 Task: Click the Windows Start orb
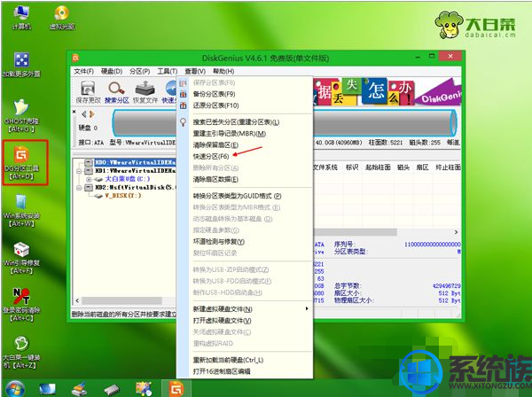(x=14, y=389)
